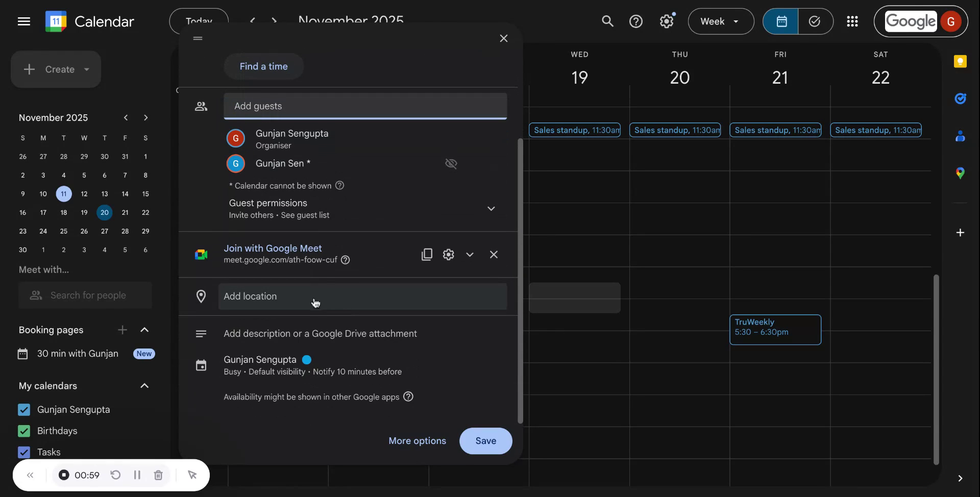
Task: Open the Calendar search
Action: [607, 21]
